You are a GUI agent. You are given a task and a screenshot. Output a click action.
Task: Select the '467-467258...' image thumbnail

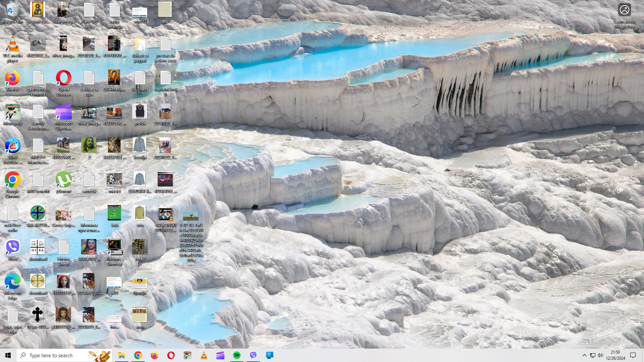pyautogui.click(x=38, y=216)
